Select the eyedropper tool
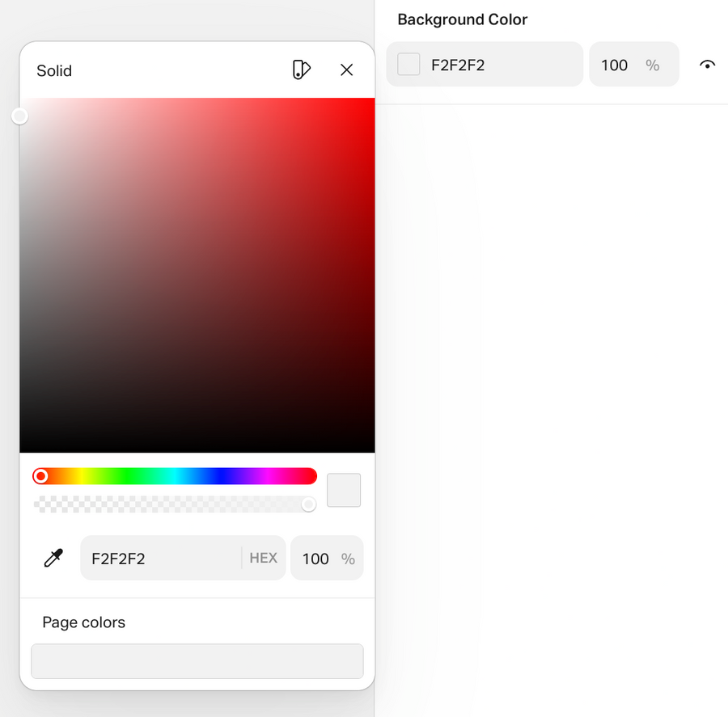This screenshot has width=728, height=717. tap(53, 558)
